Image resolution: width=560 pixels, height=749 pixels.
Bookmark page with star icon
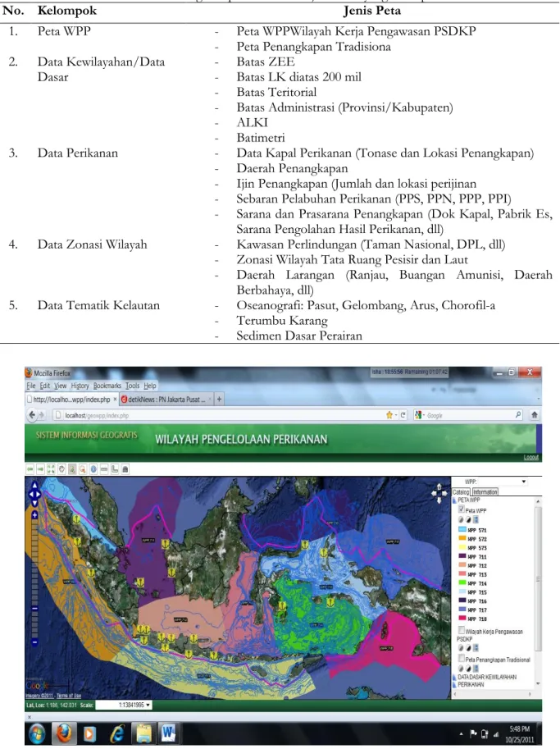pyautogui.click(x=389, y=415)
